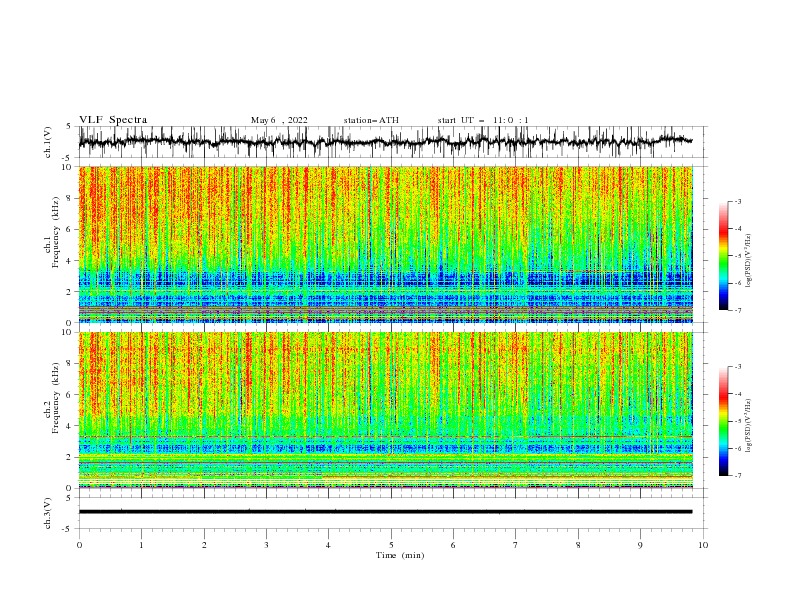The image size is (792, 612).
Task: Click the ch.1(V) waveform trace
Action: pos(385,142)
